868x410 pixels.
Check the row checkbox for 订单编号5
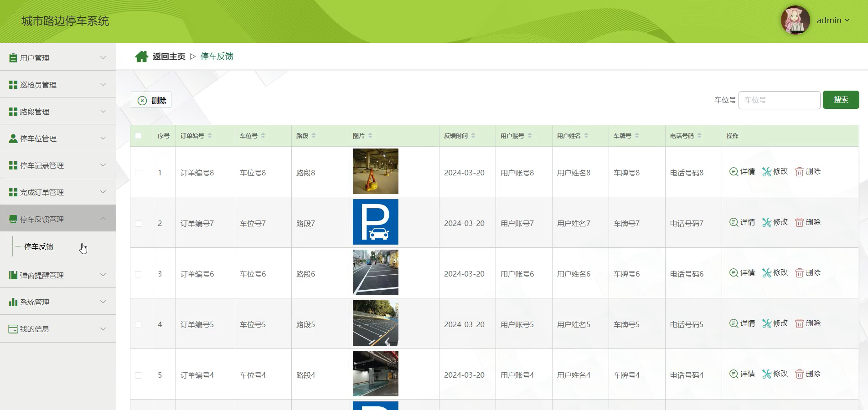[x=138, y=325]
